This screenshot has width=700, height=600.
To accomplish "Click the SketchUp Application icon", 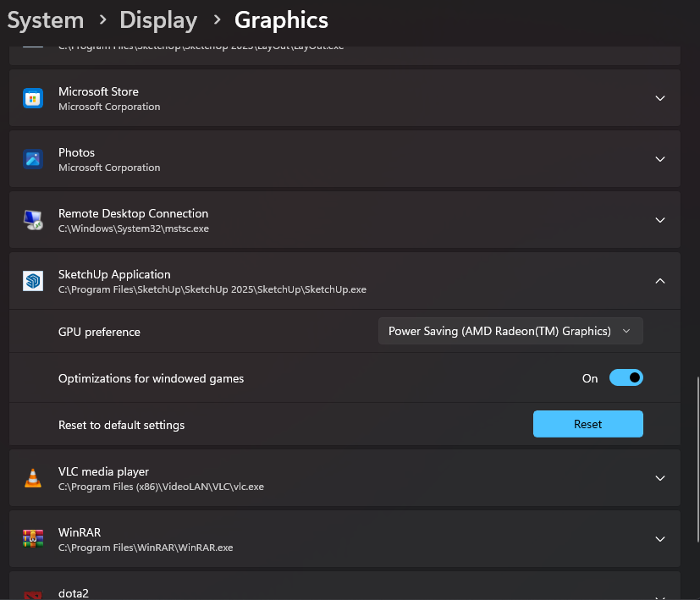I will tap(33, 281).
